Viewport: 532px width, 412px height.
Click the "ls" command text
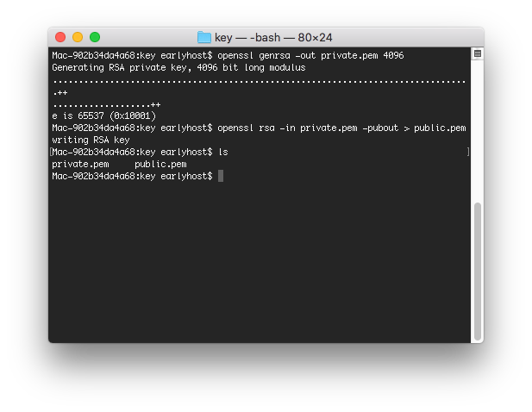tap(222, 152)
